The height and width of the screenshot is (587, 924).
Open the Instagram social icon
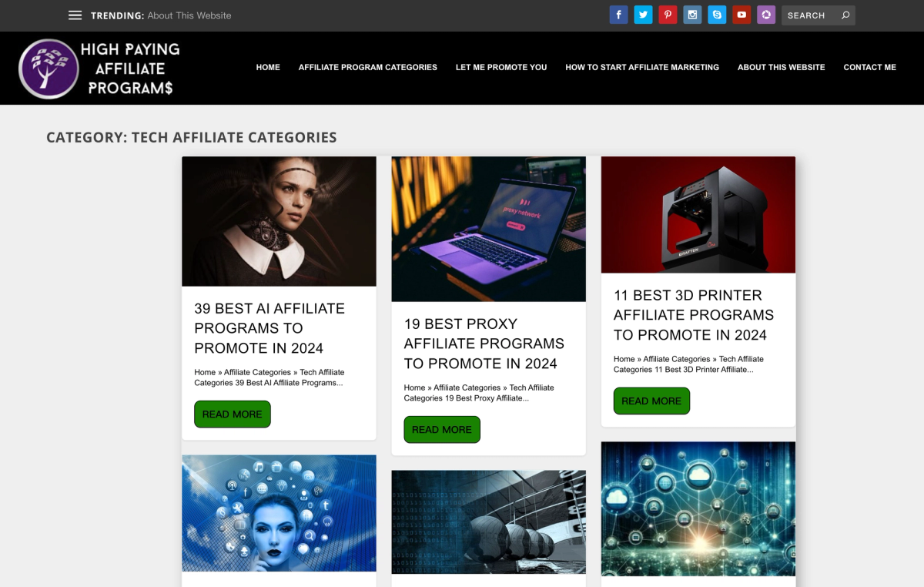[x=692, y=15]
